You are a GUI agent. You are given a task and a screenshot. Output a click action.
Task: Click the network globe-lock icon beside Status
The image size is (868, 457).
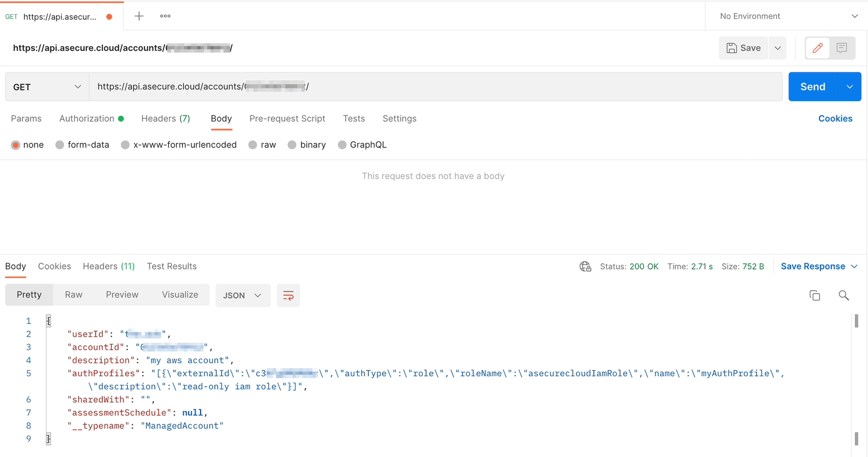pyautogui.click(x=585, y=267)
